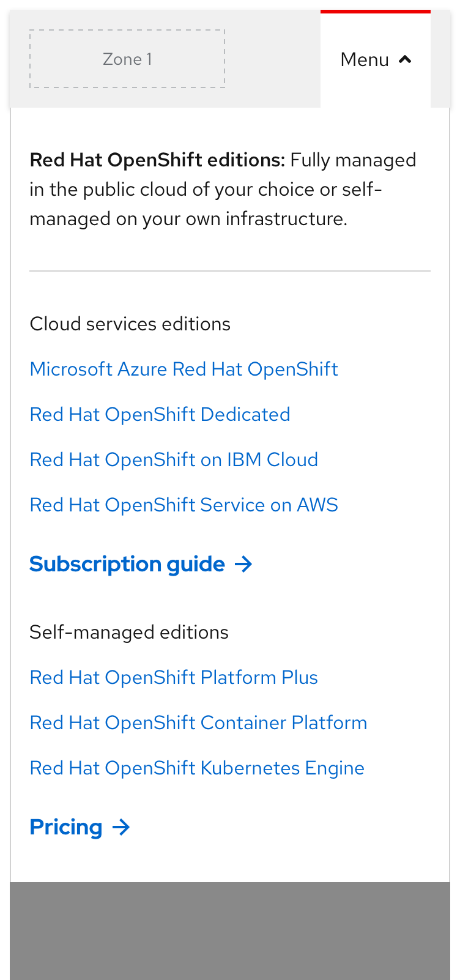
Task: Open Red Hat OpenShift Platform Plus
Action: tap(174, 677)
